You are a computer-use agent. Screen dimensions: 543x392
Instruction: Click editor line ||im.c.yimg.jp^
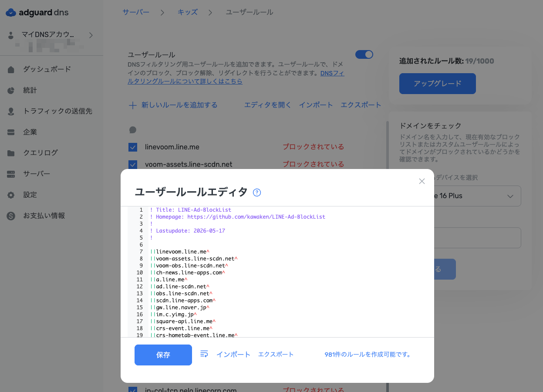(x=174, y=314)
